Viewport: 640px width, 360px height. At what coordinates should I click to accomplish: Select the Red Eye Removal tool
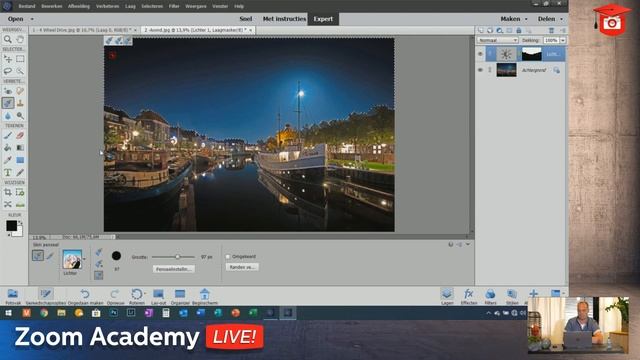pyautogui.click(x=8, y=91)
